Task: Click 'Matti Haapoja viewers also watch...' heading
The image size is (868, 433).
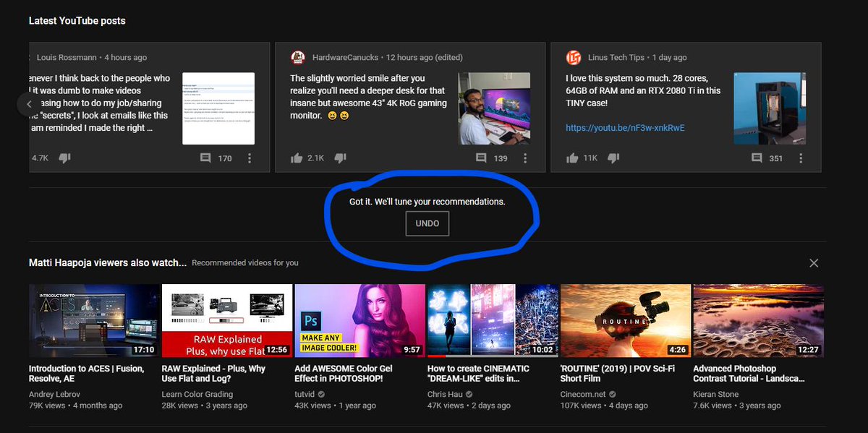Action: [x=108, y=263]
